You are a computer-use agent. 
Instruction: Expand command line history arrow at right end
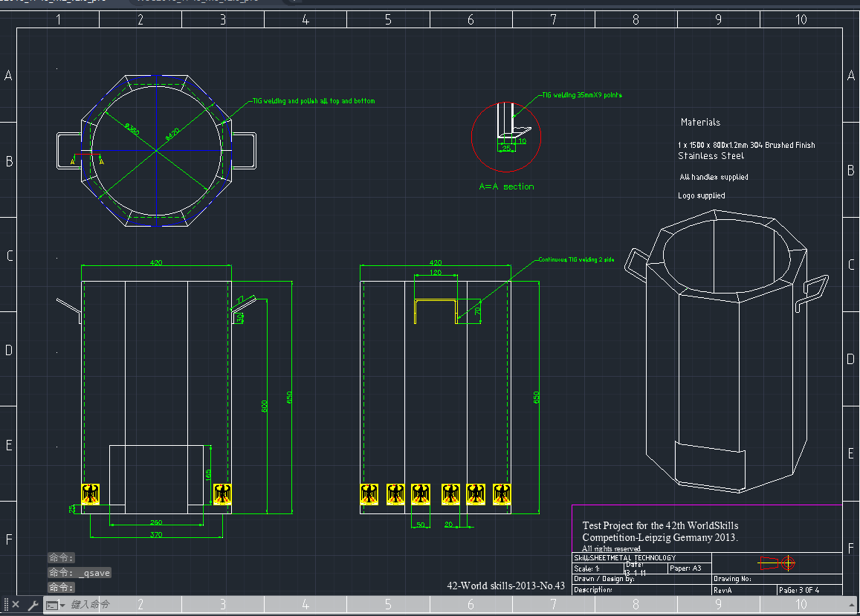[851, 604]
